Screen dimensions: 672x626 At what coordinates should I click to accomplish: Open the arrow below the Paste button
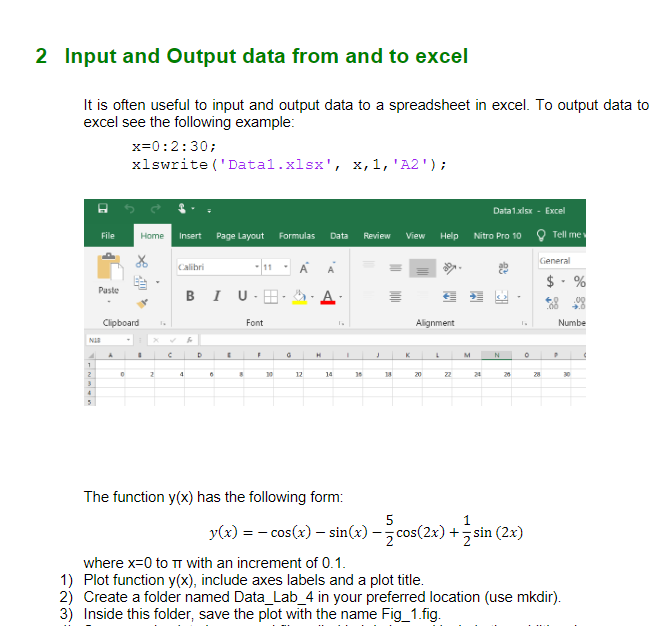click(109, 302)
